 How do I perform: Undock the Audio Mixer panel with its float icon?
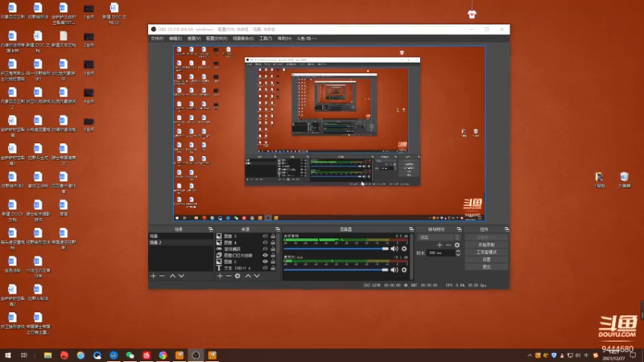click(411, 229)
